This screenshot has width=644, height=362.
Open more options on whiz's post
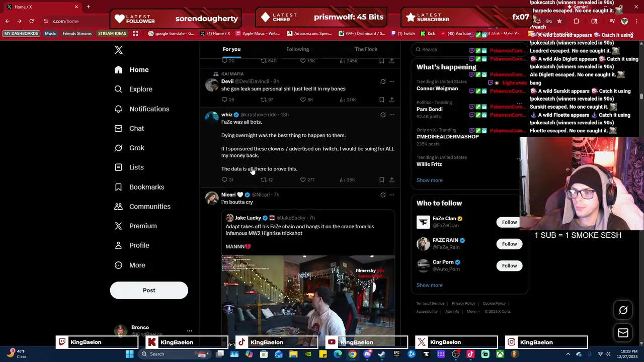[392, 115]
